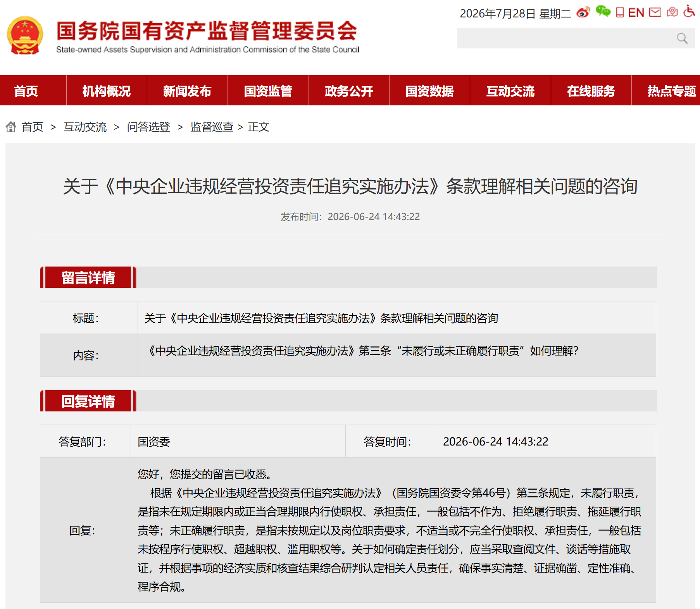Click the 回复 label cell
700x609 pixels.
85,530
